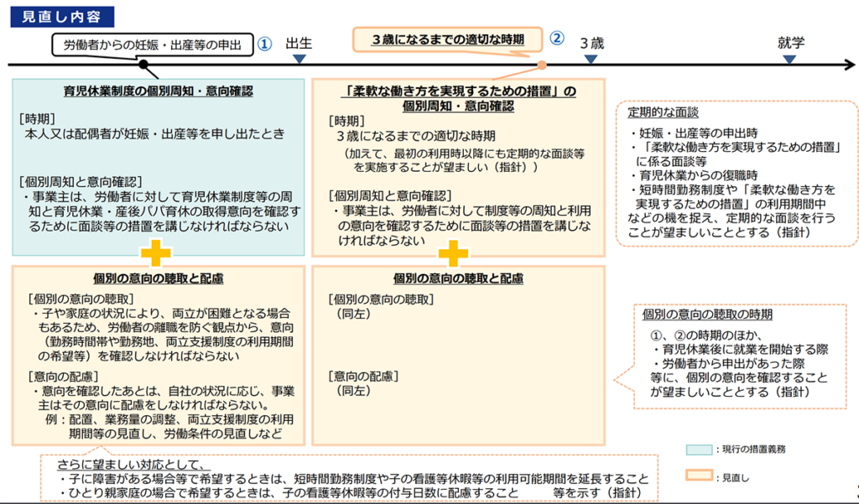Click the orange dot on the timeline
This screenshot has width=859, height=504.
click(542, 65)
